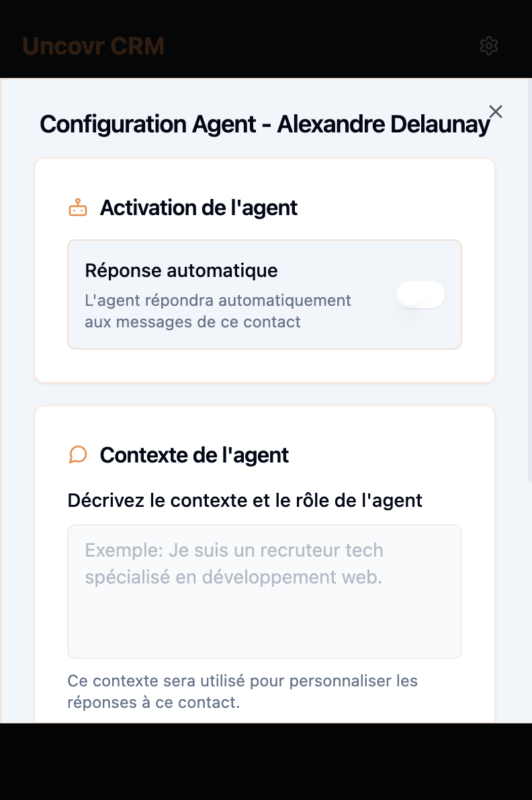Click the Uncovr CRM logo text
532x800 pixels.
93,46
